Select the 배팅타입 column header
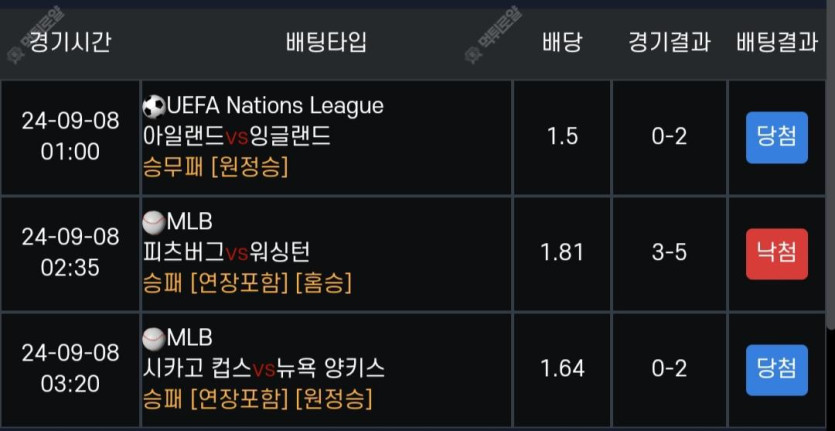The width and height of the screenshot is (835, 431). [326, 42]
